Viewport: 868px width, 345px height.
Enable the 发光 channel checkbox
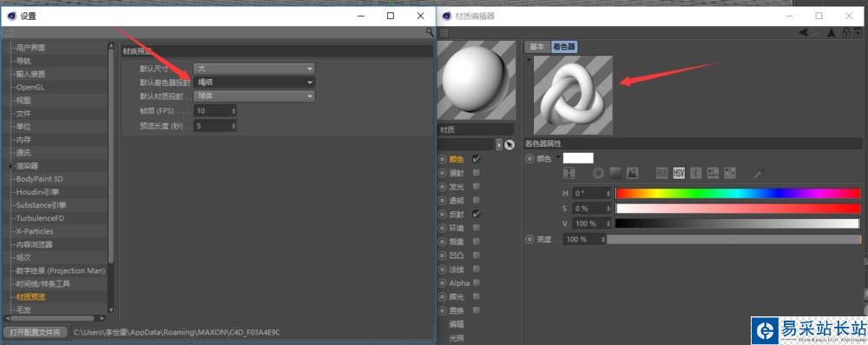[476, 186]
